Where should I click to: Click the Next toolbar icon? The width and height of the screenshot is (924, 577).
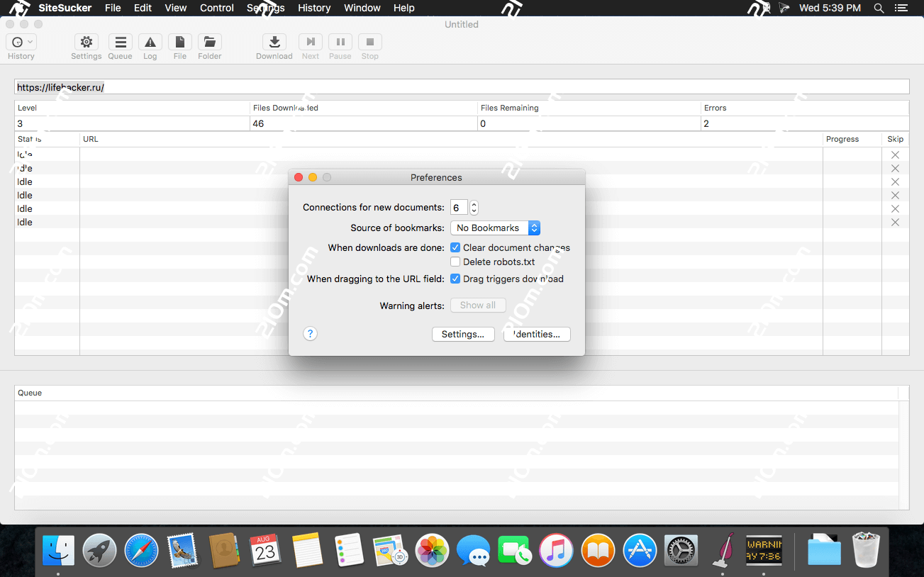point(311,42)
